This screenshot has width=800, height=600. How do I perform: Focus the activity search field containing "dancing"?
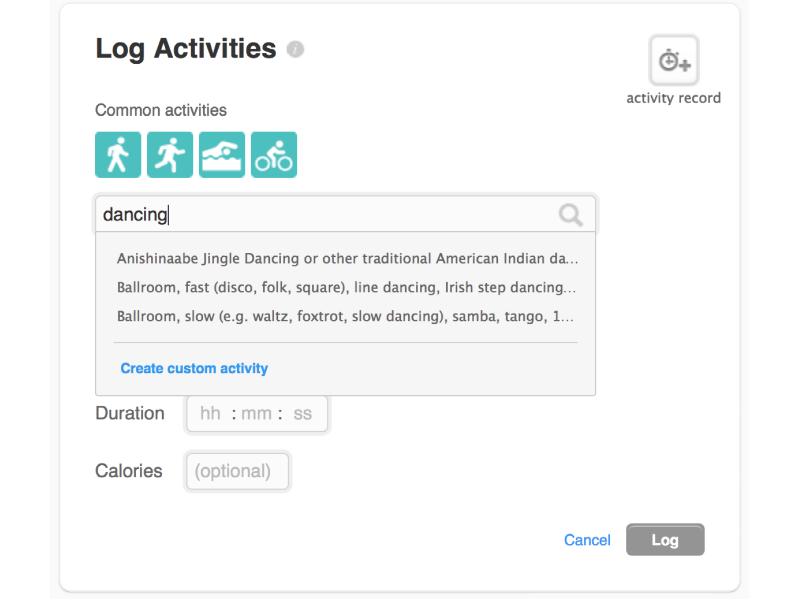pyautogui.click(x=320, y=214)
